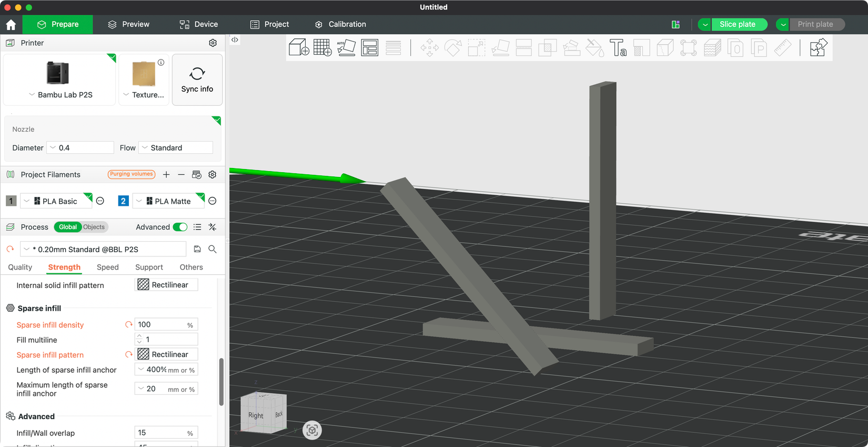Click the Add object cube icon
Screen dimensions: 868x447
tap(299, 47)
